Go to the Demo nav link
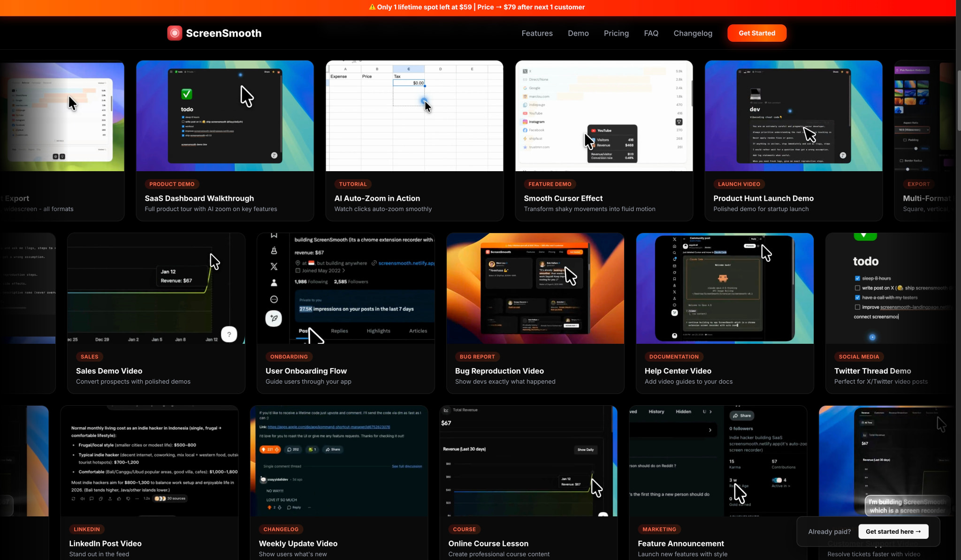This screenshot has width=961, height=560. [578, 33]
